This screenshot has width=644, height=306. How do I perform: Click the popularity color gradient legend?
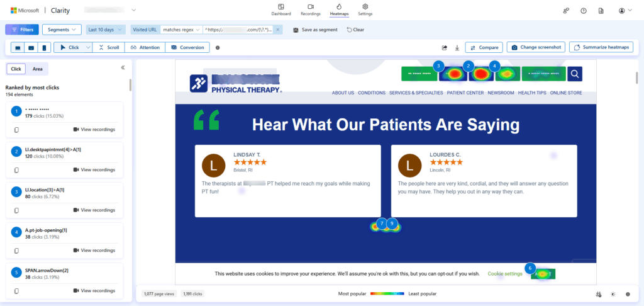(387, 294)
